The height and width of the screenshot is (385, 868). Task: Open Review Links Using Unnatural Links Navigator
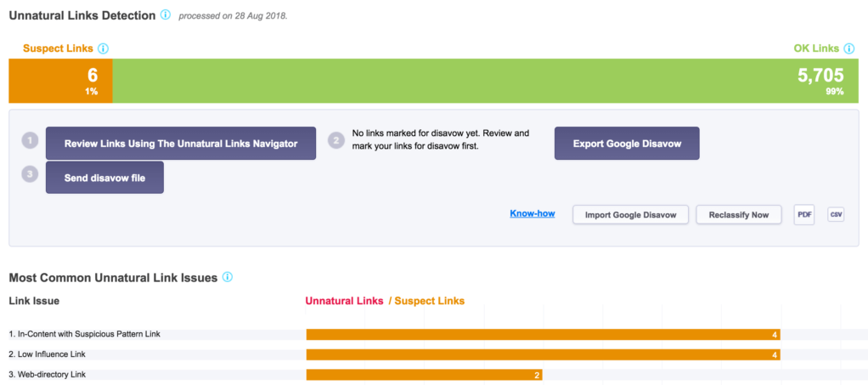(181, 144)
